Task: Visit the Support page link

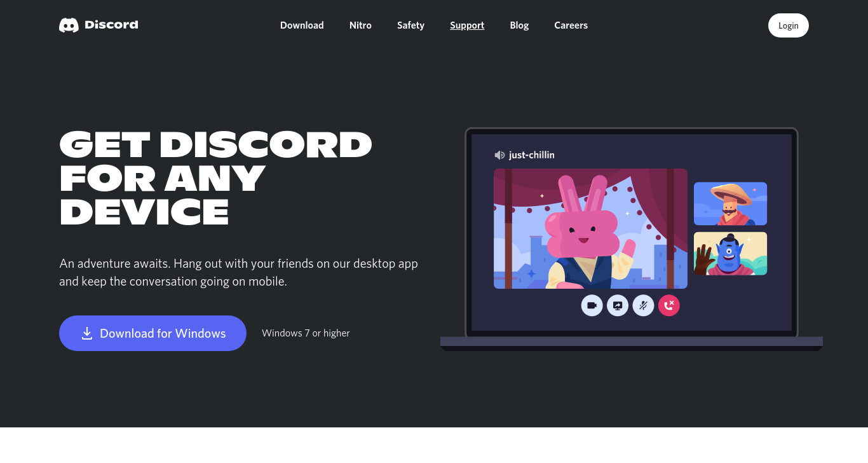Action: (x=467, y=25)
